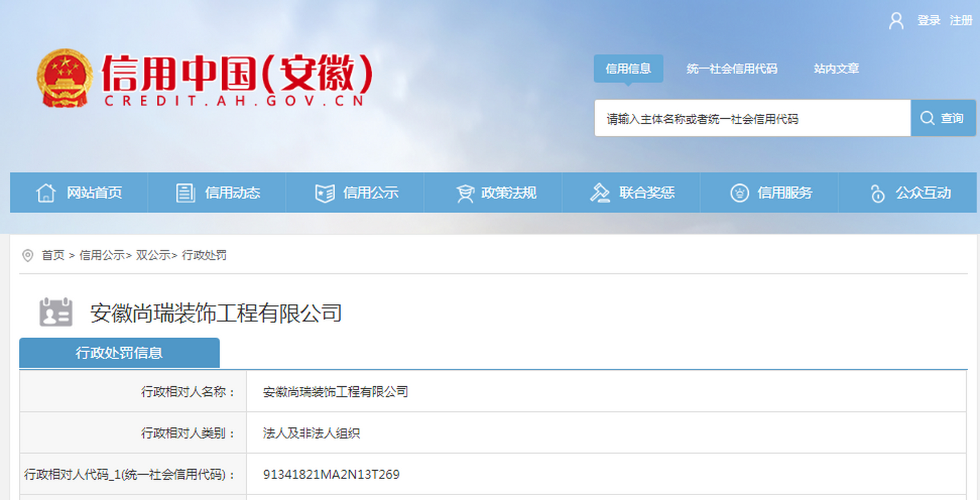Click the search input for entering credit codes

tap(742, 118)
